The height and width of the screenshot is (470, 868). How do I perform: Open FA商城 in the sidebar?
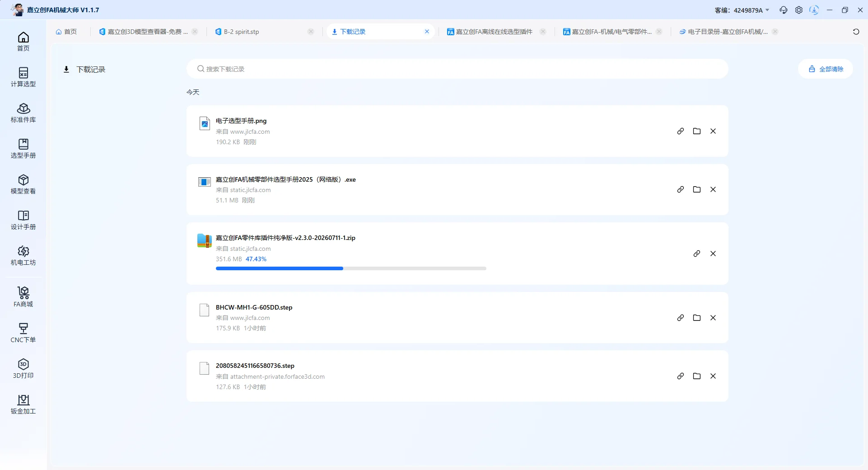point(23,297)
